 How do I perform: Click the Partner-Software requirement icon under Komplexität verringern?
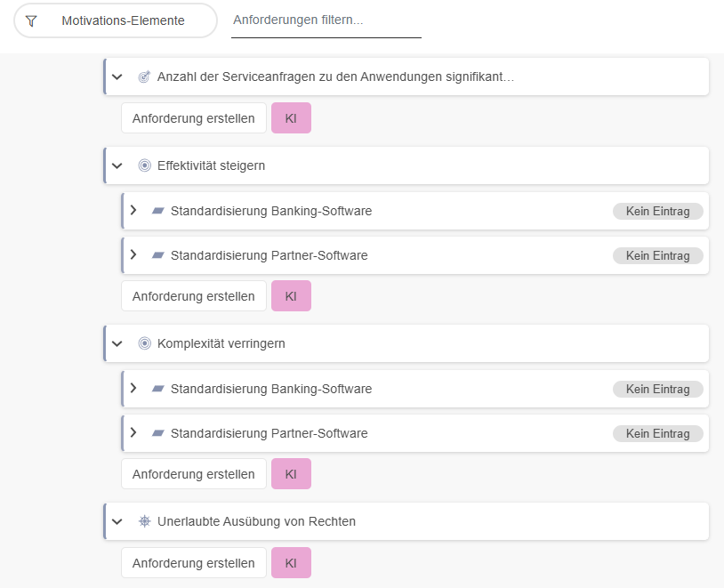tap(158, 433)
